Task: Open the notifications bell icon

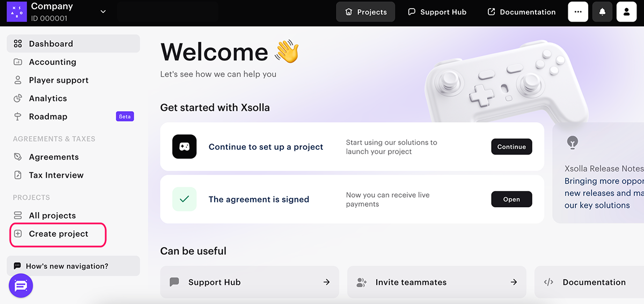Action: pos(602,12)
